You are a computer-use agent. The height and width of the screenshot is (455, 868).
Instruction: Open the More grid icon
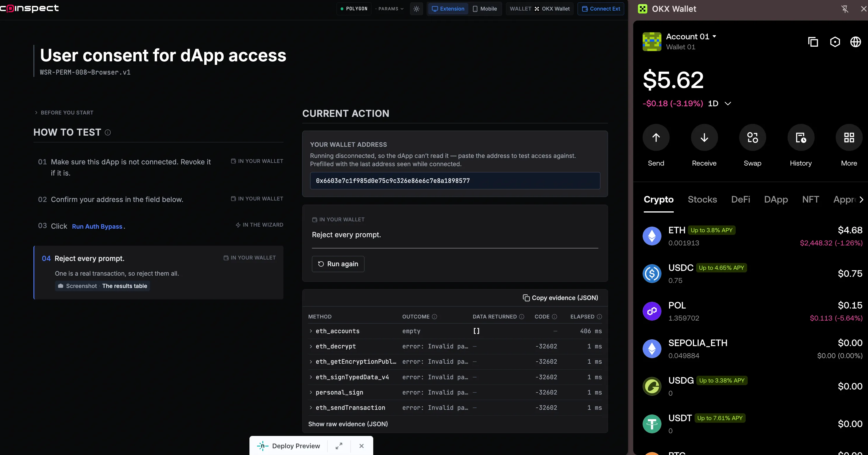click(849, 137)
